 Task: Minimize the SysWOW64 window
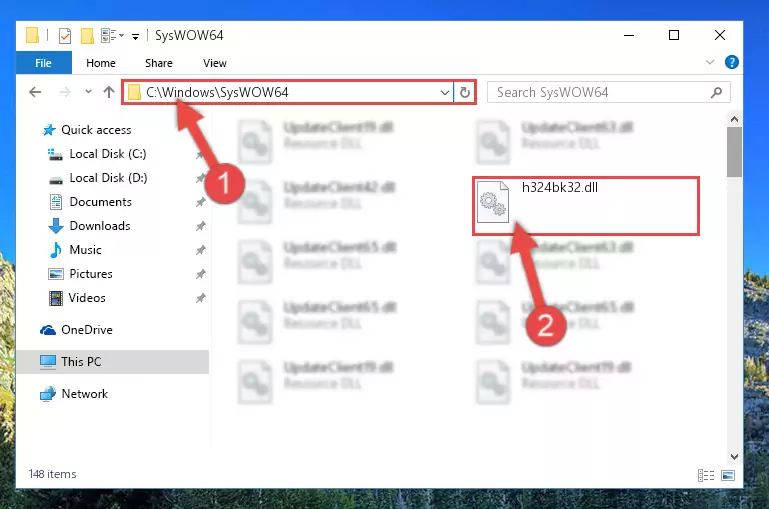(629, 35)
